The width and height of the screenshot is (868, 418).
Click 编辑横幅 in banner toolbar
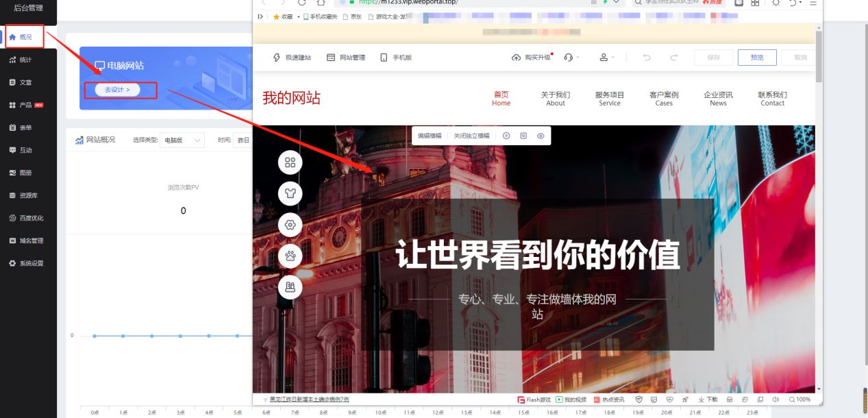click(430, 136)
